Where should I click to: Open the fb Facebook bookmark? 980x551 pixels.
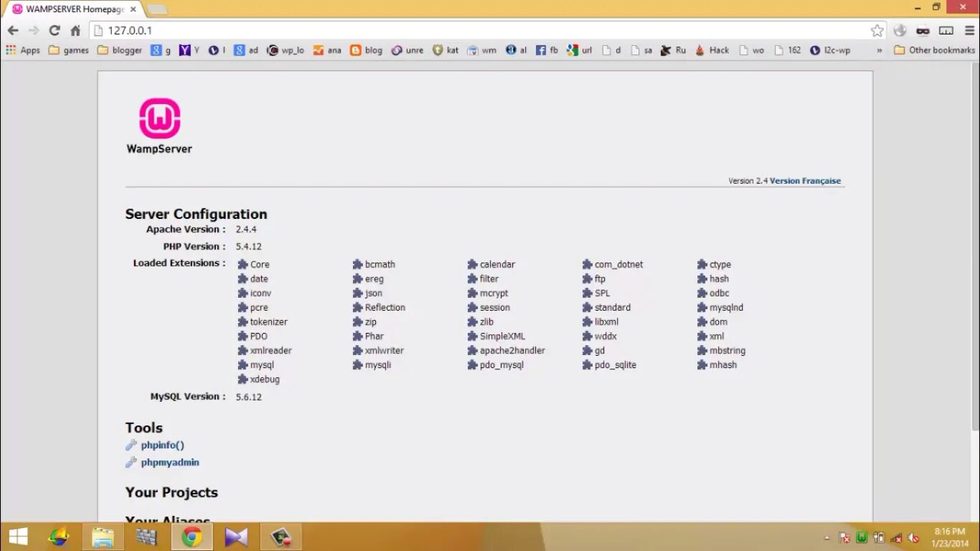coord(547,50)
